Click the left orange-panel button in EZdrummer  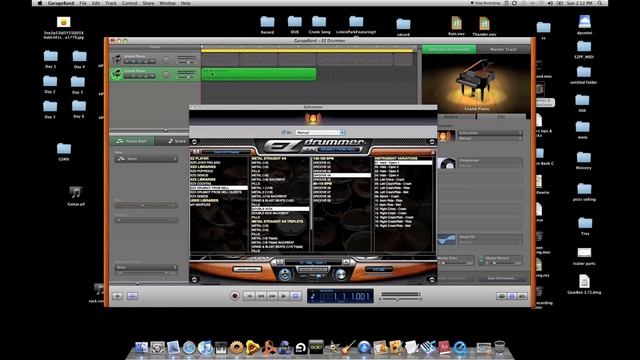(247, 269)
